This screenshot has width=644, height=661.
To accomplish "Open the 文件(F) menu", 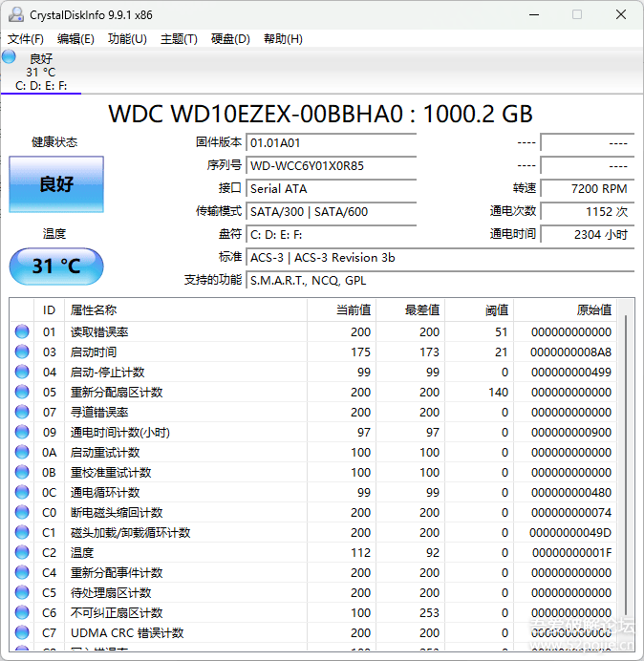I will tap(26, 39).
